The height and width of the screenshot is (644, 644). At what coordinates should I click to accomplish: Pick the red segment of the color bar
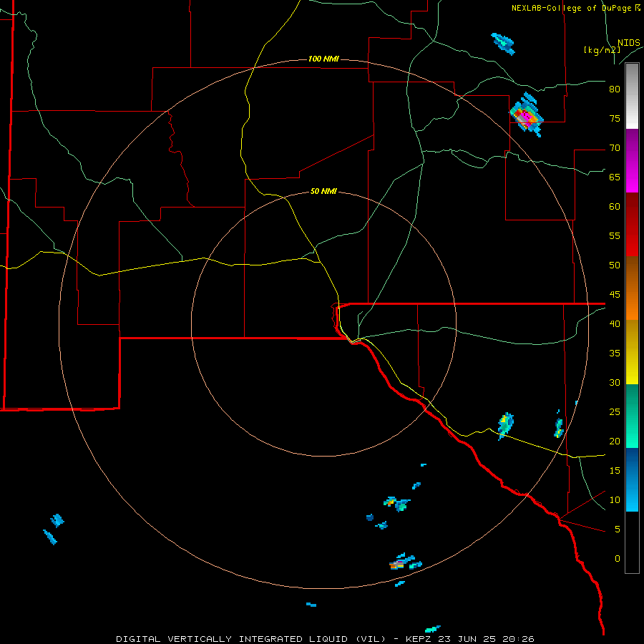tap(632, 224)
